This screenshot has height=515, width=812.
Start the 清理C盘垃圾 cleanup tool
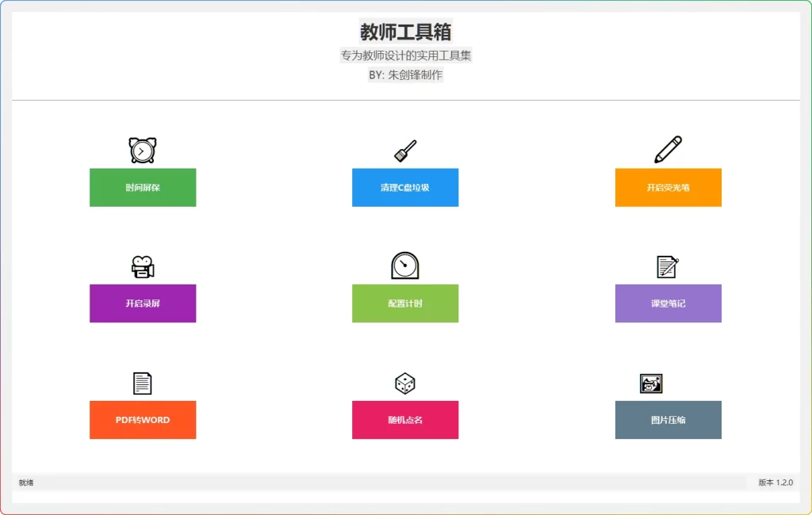(x=405, y=187)
